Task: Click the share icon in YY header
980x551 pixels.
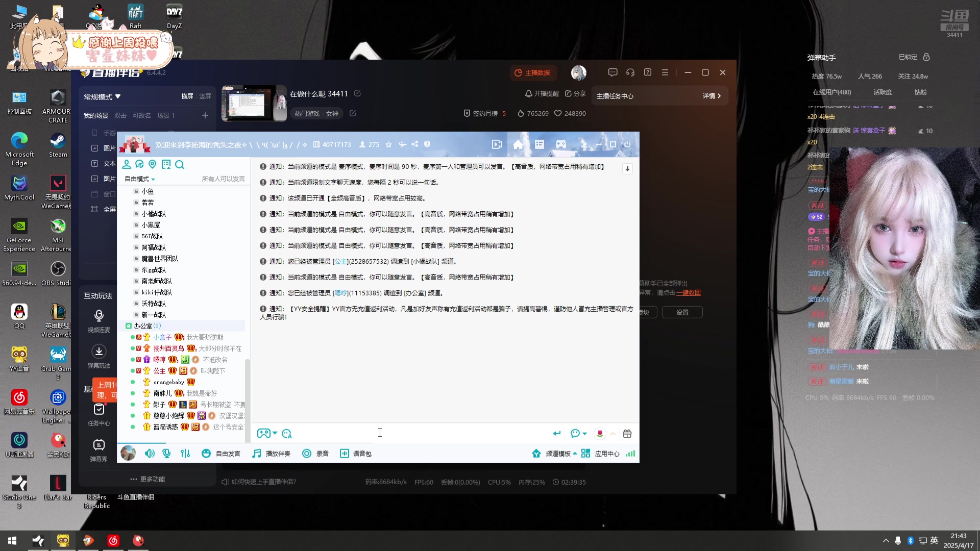Action: [x=415, y=144]
